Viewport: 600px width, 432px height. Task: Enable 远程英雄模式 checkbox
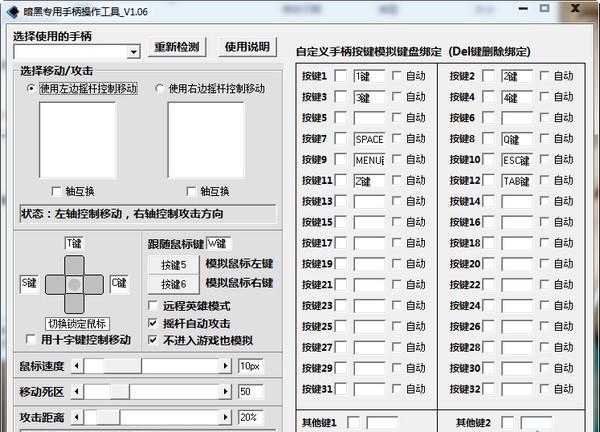[153, 305]
